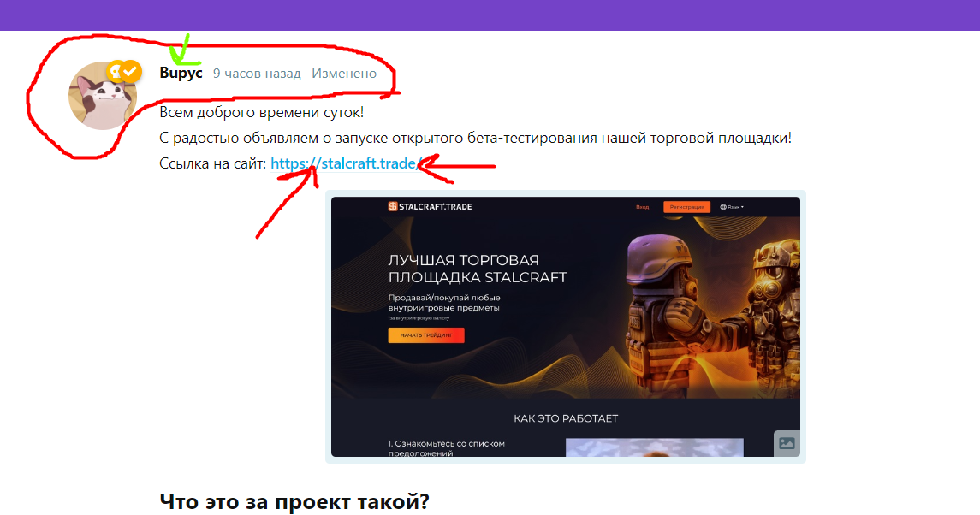Open the embedded site screenshot thumbnail

[x=566, y=327]
